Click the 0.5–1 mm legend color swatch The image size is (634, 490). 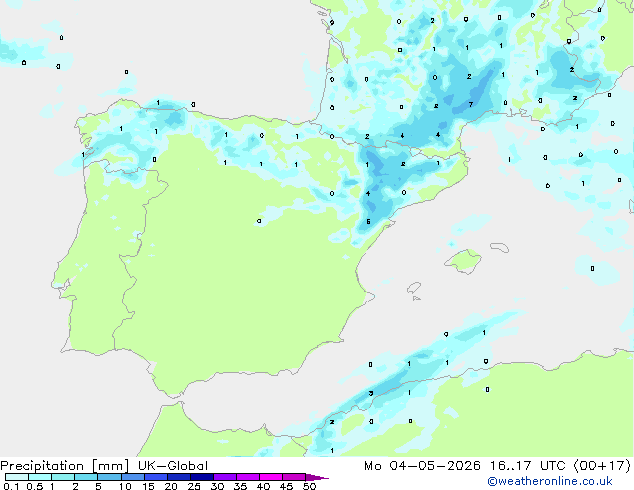click(x=40, y=477)
